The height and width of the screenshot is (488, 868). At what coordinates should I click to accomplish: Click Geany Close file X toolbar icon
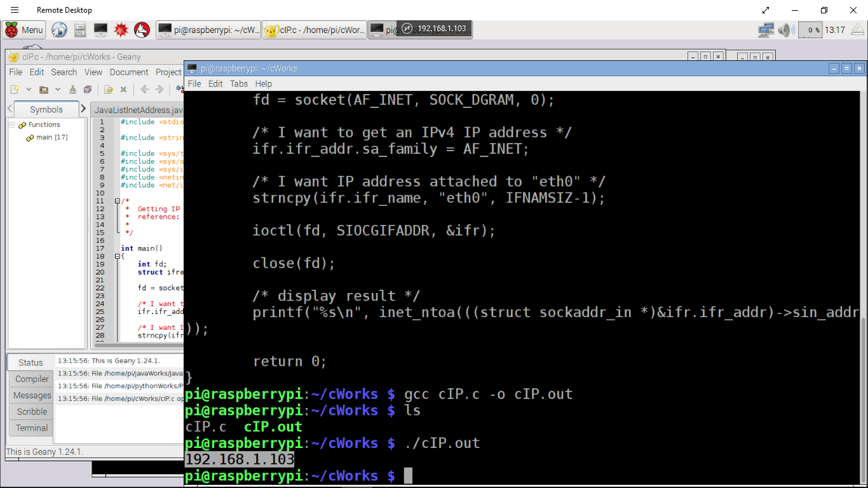click(124, 90)
